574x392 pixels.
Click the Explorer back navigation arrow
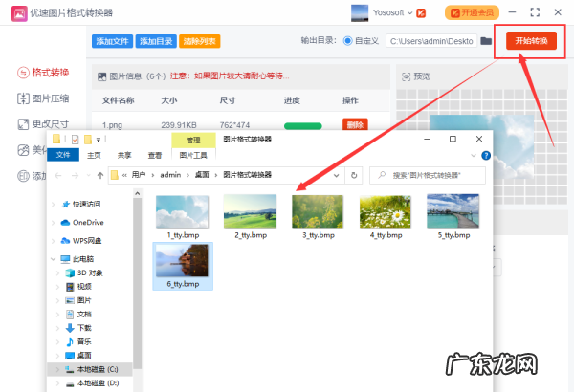(x=59, y=175)
